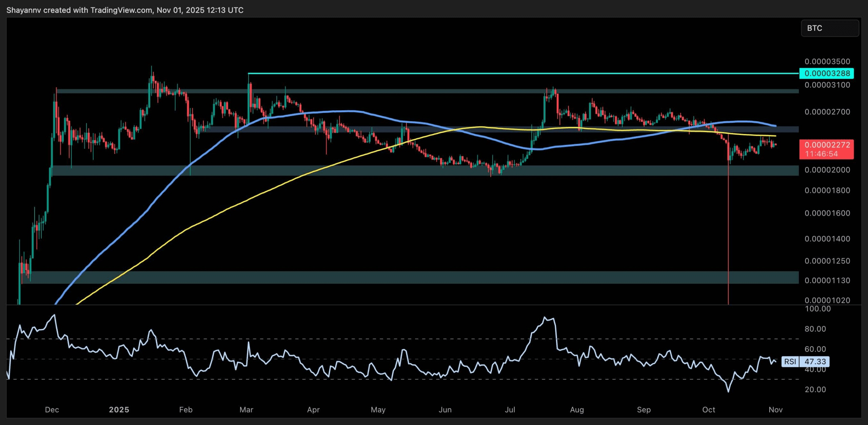Select the RSI indicator label tag

tap(790, 362)
